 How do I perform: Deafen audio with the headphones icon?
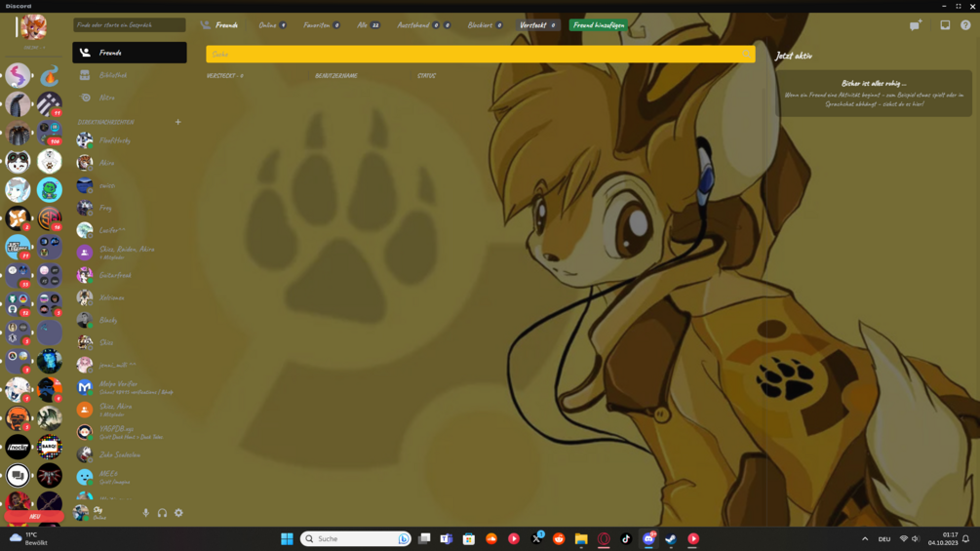pyautogui.click(x=163, y=513)
